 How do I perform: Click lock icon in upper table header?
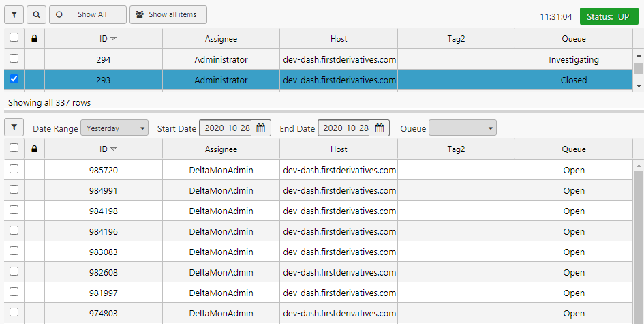(35, 39)
